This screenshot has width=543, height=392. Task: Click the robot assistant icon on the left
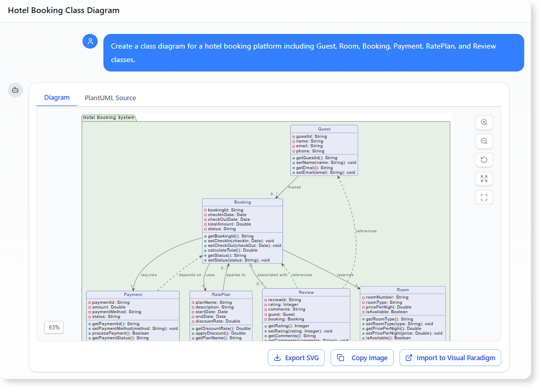15,90
